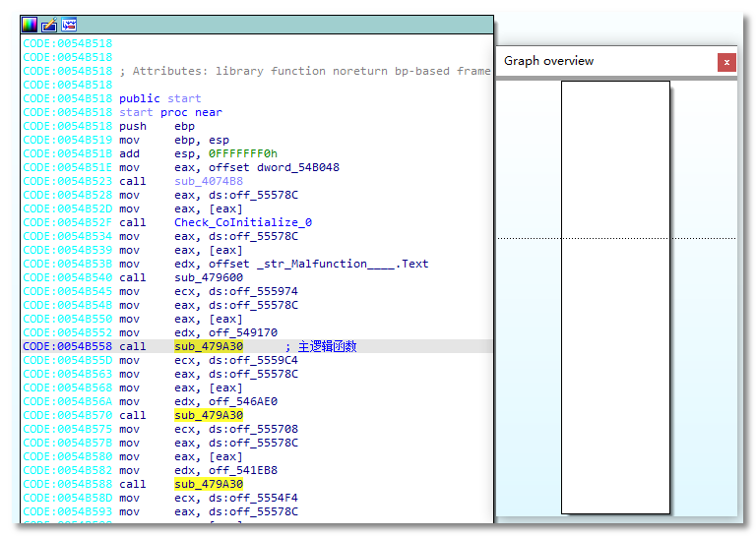Click sub_479A30 at address 0054B570
The height and width of the screenshot is (536, 756).
click(x=209, y=415)
